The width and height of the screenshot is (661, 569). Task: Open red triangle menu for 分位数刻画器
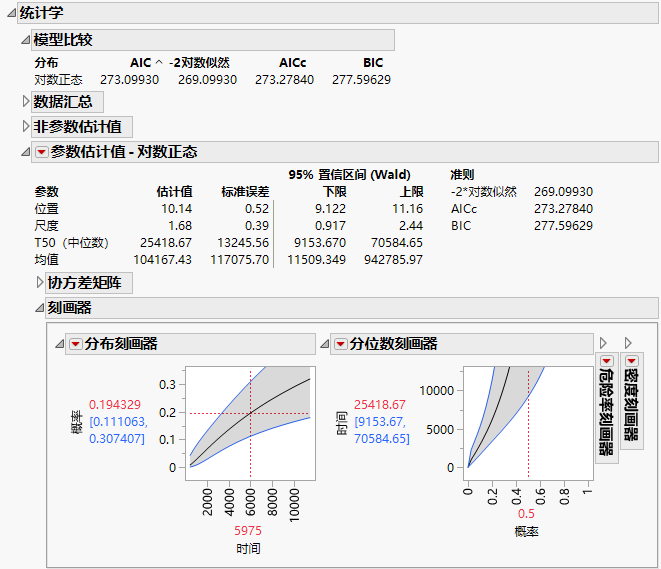[x=340, y=344]
